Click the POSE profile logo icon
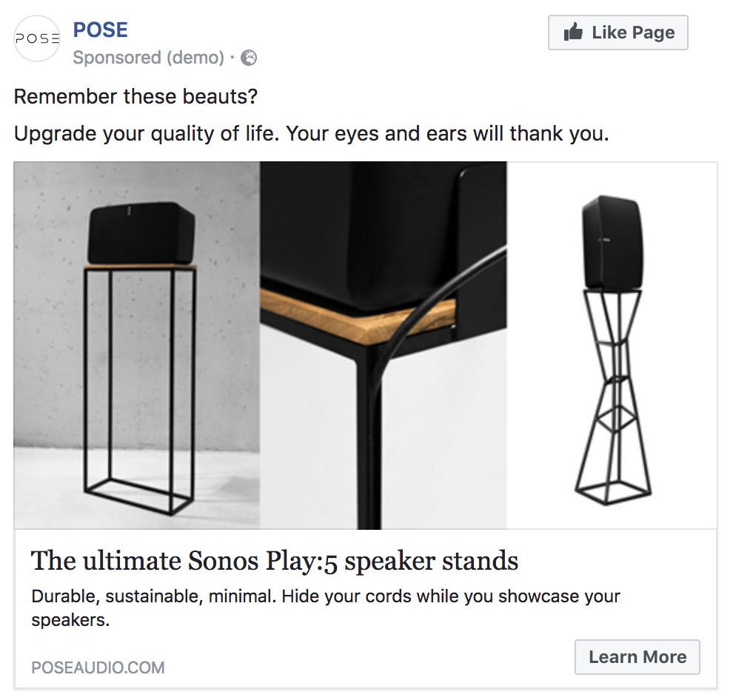Viewport: 733px width, 700px height. (x=36, y=38)
